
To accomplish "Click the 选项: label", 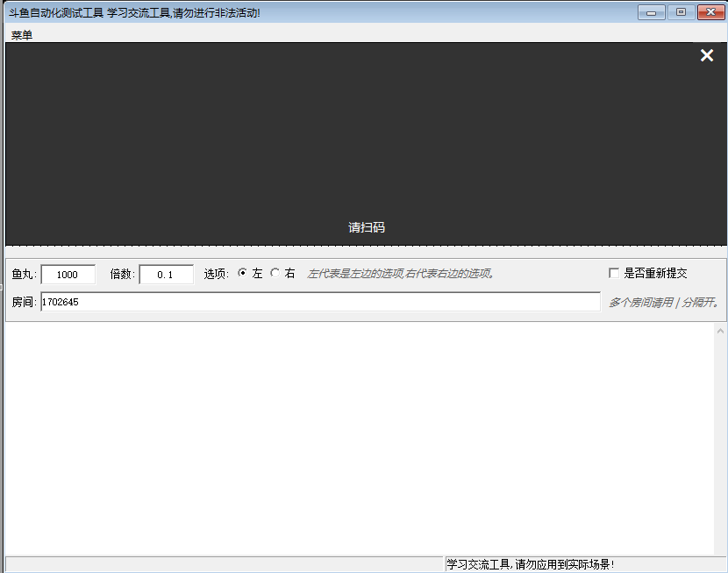I will (x=217, y=274).
